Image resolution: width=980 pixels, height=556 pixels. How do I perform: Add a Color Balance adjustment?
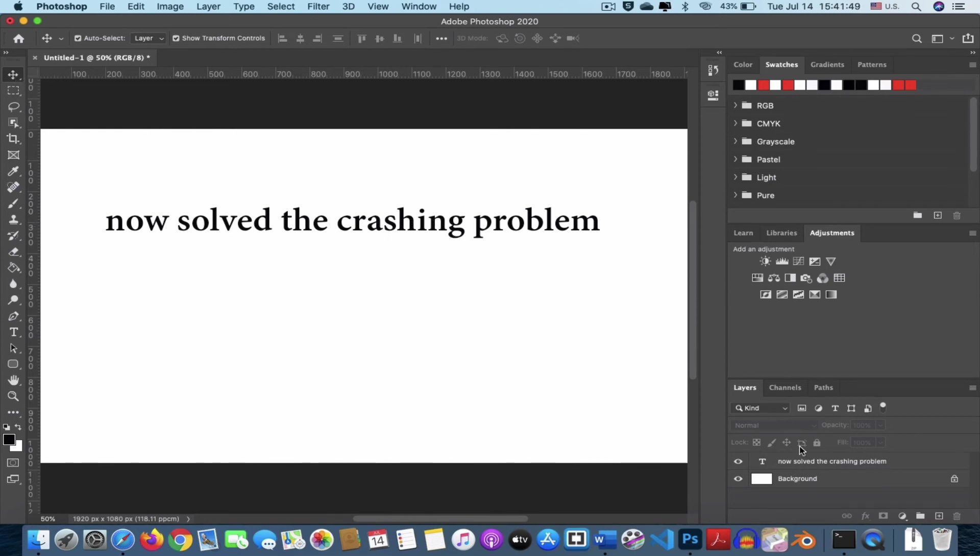[x=774, y=278]
